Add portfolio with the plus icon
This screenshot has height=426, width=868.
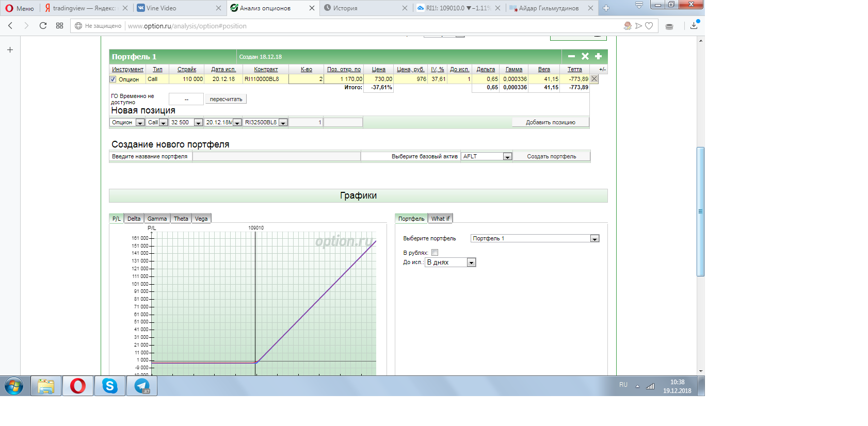coord(599,56)
